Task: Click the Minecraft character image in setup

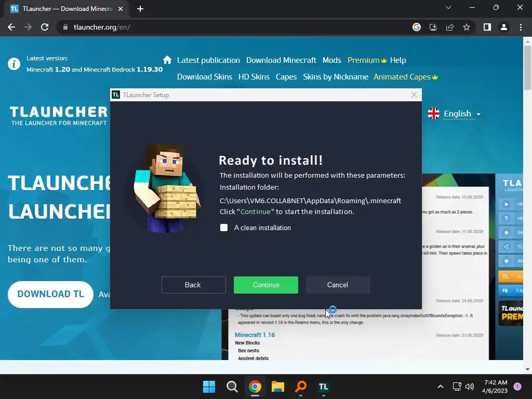Action: coord(166,189)
